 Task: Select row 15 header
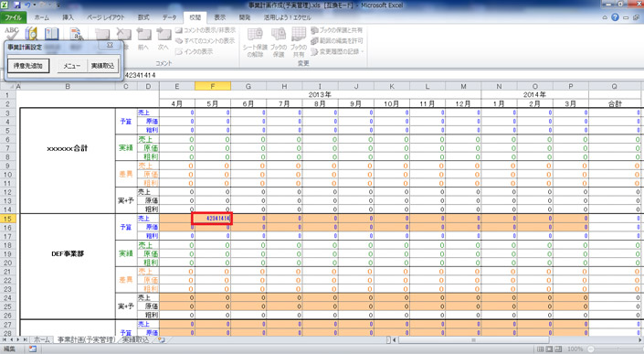(7, 219)
